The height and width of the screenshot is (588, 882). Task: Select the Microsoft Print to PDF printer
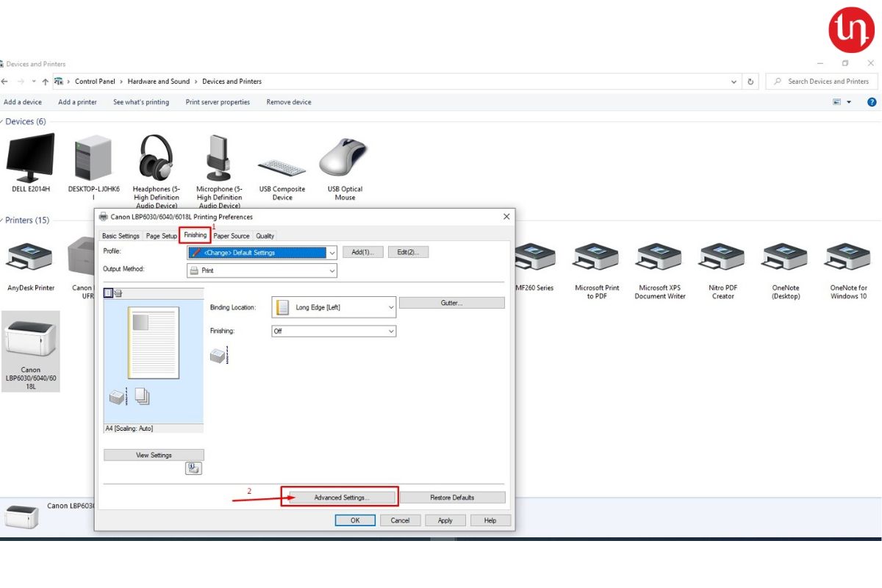pos(597,270)
